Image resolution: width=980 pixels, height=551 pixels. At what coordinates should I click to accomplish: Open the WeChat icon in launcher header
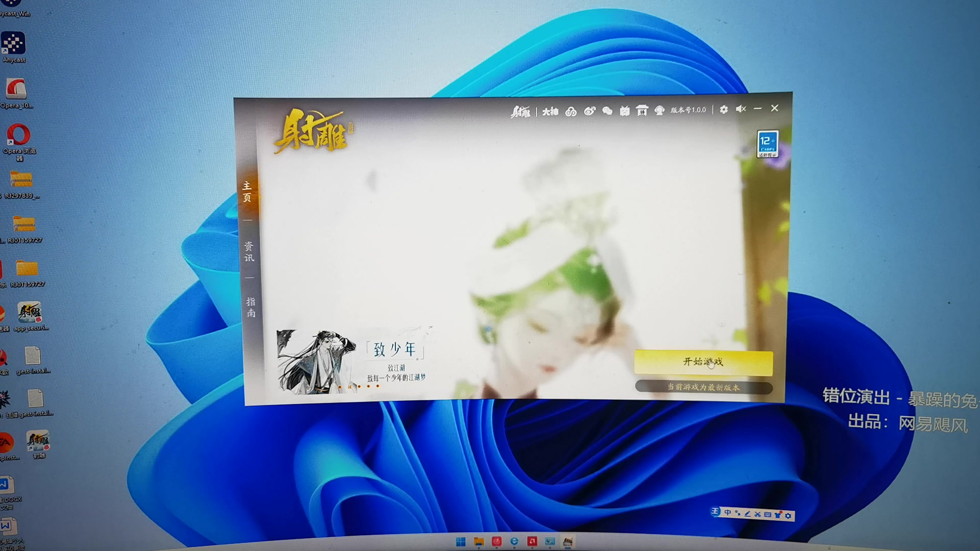pos(607,111)
